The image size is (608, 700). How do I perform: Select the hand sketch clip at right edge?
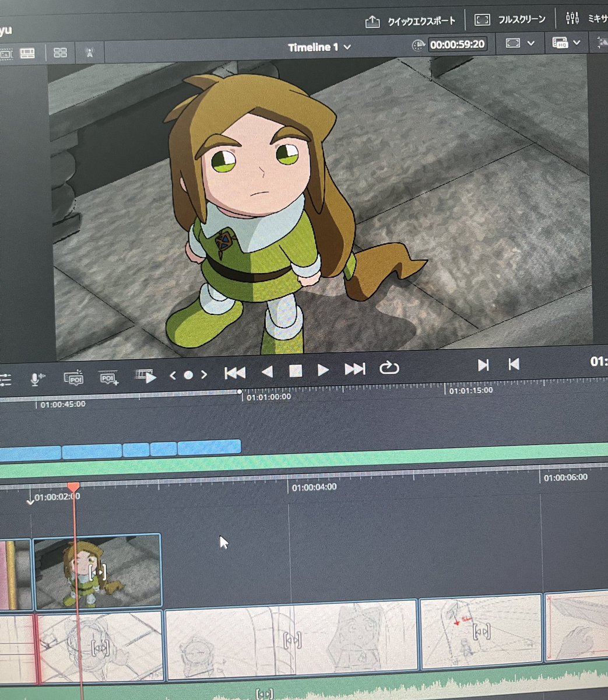[x=577, y=626]
